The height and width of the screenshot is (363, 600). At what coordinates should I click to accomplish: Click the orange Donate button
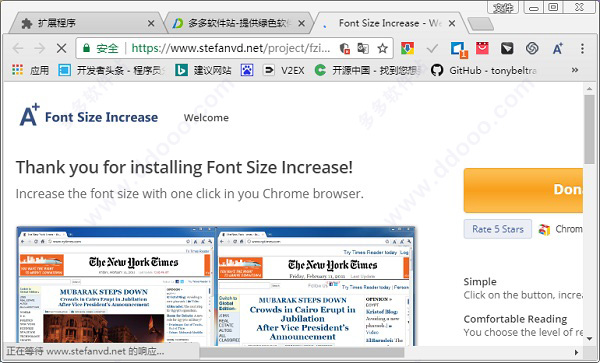pyautogui.click(x=523, y=190)
